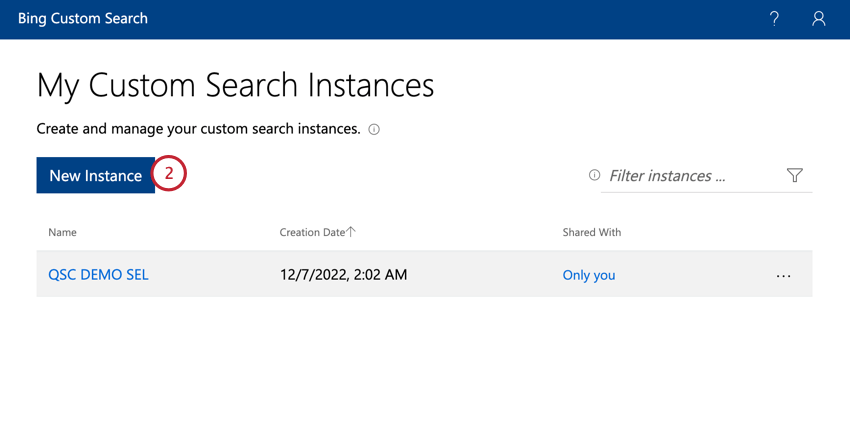
Task: Click the info icon beside Filter instances
Action: [595, 175]
